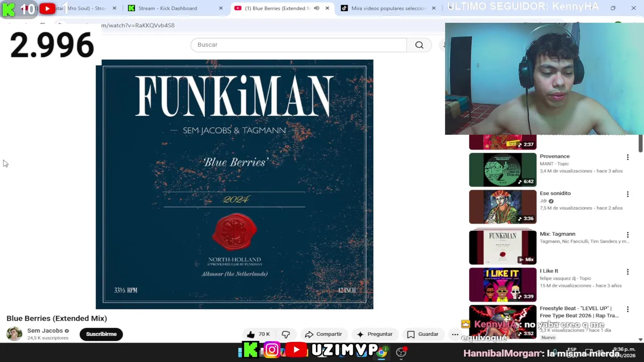The width and height of the screenshot is (644, 362).
Task: Open the Provenance video title
Action: point(554,156)
